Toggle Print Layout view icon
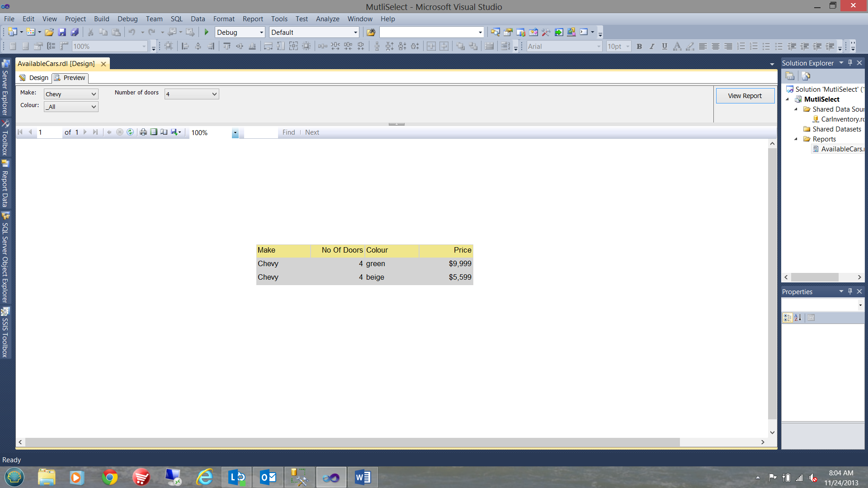 (x=154, y=132)
